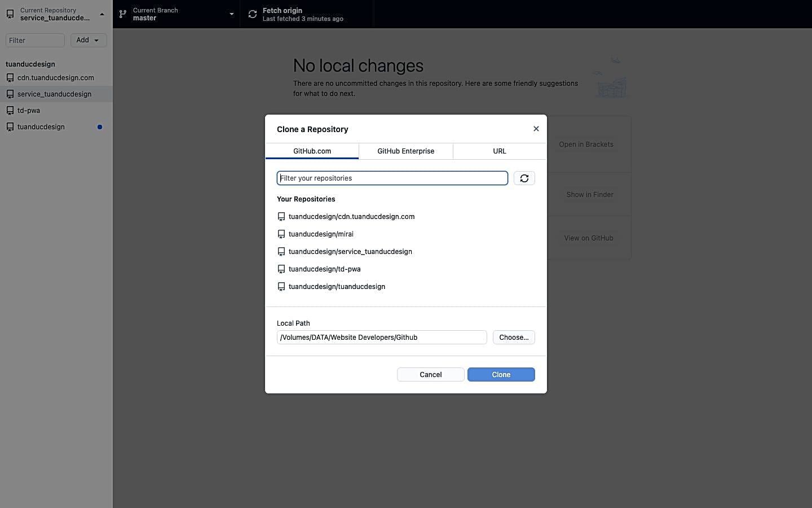Switch to the GitHub Enterprise tab
Image resolution: width=812 pixels, height=508 pixels.
[406, 151]
